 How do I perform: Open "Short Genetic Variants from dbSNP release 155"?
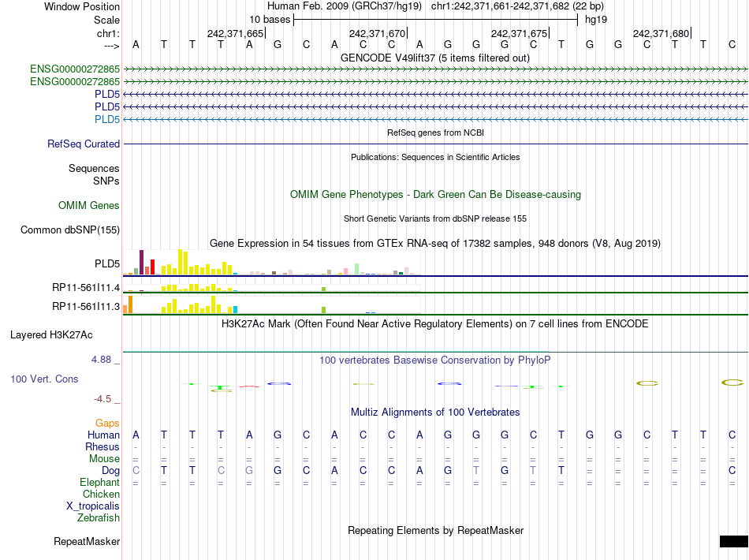[x=435, y=218]
